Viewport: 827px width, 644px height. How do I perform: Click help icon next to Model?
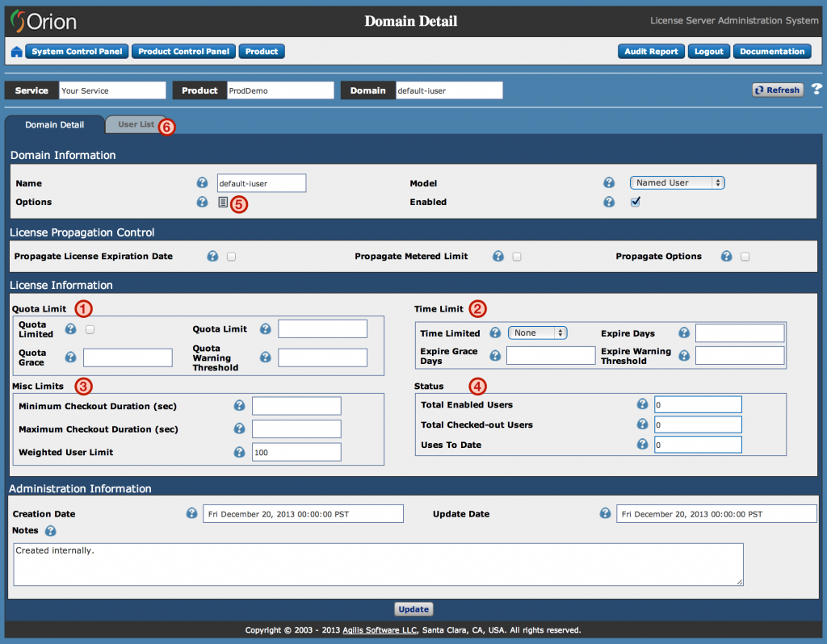point(609,183)
